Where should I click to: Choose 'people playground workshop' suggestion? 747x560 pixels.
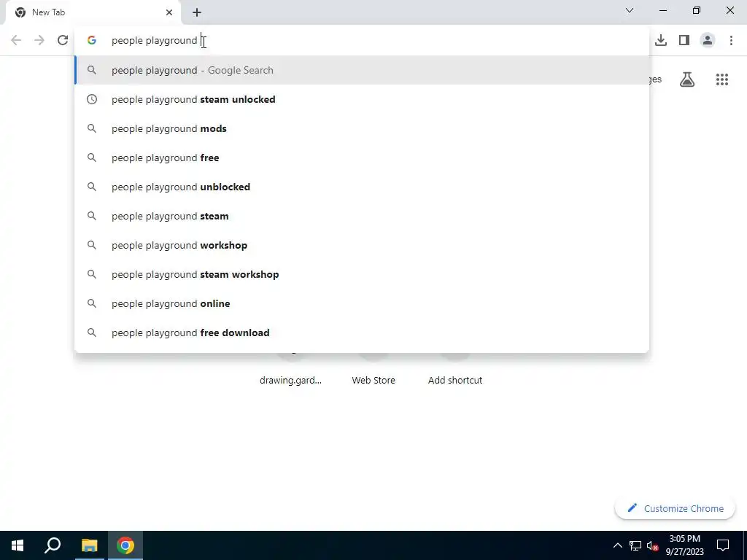(362, 245)
